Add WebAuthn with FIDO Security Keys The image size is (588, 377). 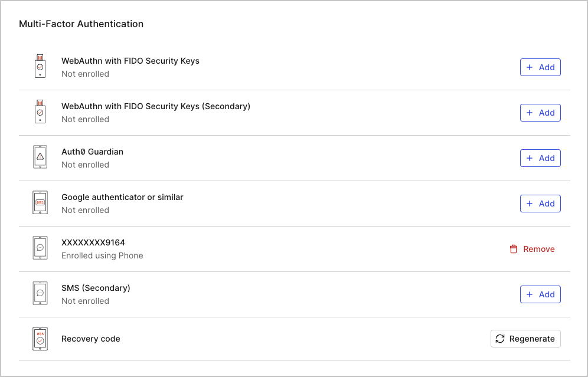click(x=540, y=67)
